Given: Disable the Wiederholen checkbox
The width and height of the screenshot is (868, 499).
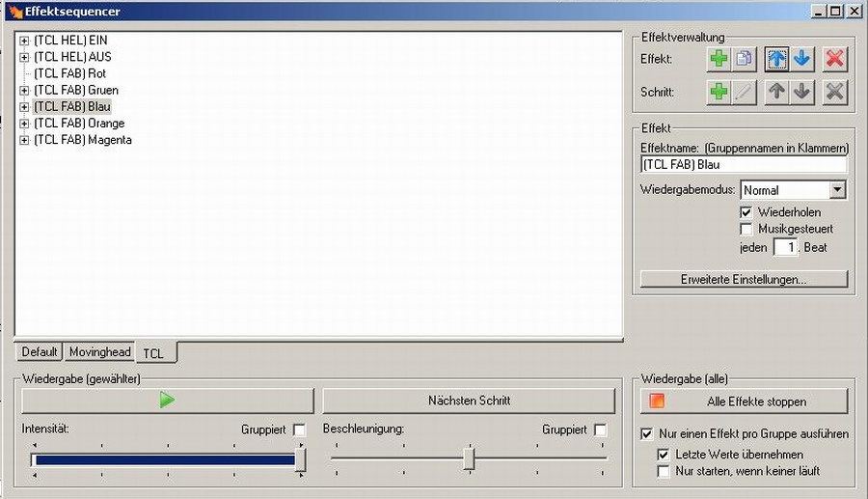Looking at the screenshot, I should (x=746, y=211).
